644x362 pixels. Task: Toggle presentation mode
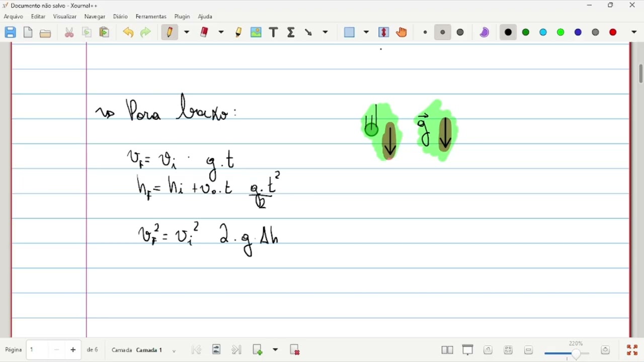(x=468, y=350)
